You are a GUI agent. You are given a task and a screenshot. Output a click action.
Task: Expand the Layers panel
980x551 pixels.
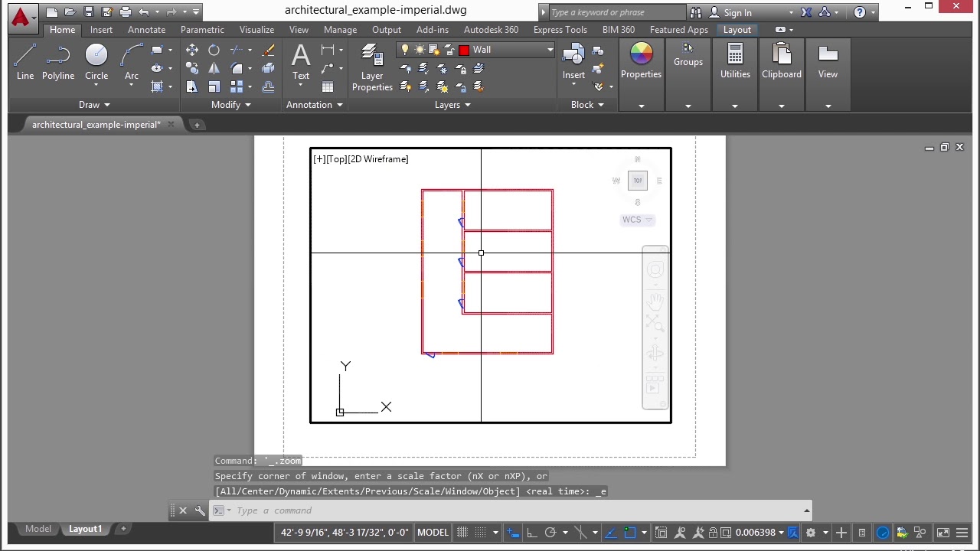tap(452, 105)
